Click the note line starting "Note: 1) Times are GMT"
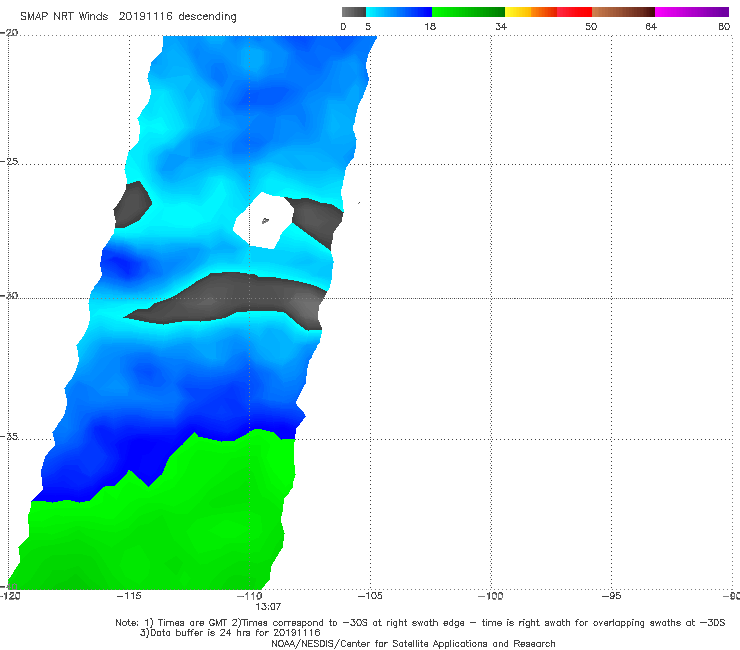740x650 pixels. tap(420, 623)
